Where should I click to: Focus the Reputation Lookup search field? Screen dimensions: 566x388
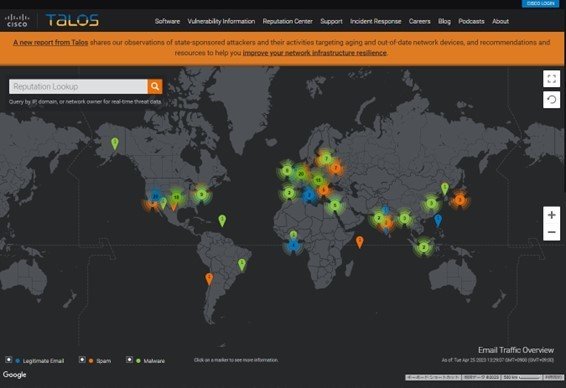coord(78,87)
